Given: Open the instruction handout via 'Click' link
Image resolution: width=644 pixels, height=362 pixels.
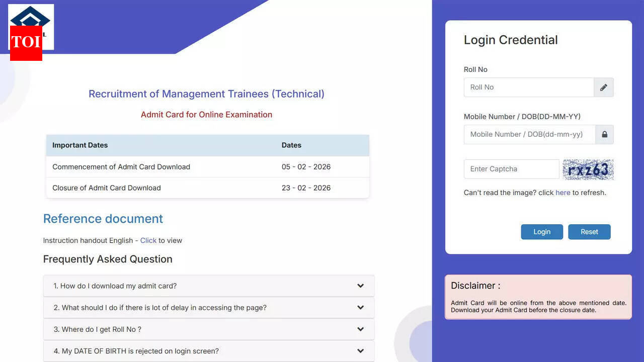Looking at the screenshot, I should click(148, 240).
